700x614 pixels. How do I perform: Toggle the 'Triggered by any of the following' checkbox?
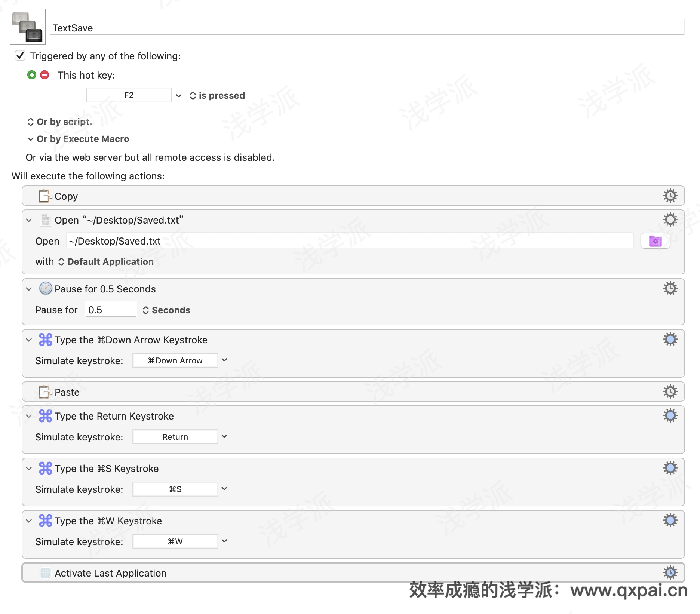20,56
